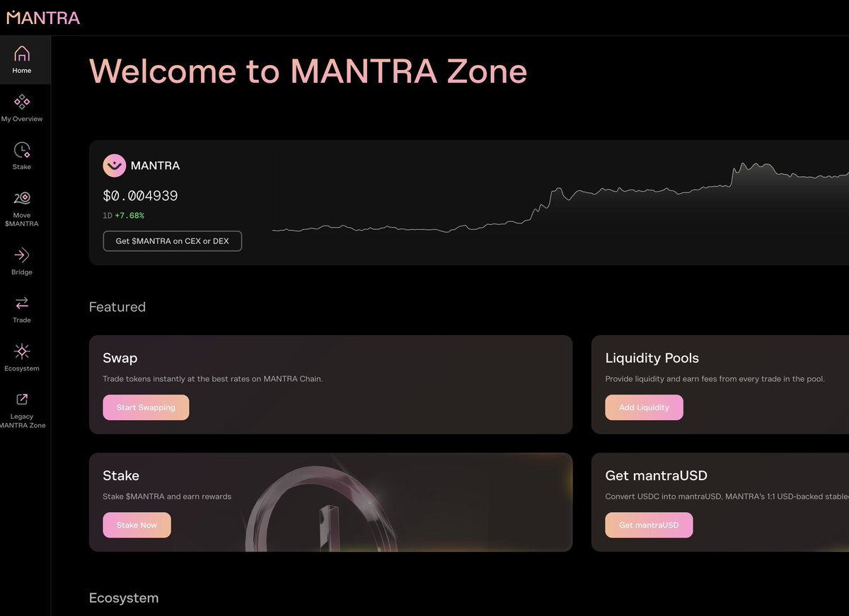The width and height of the screenshot is (849, 616).
Task: Open the Home sidebar icon
Action: tap(22, 54)
